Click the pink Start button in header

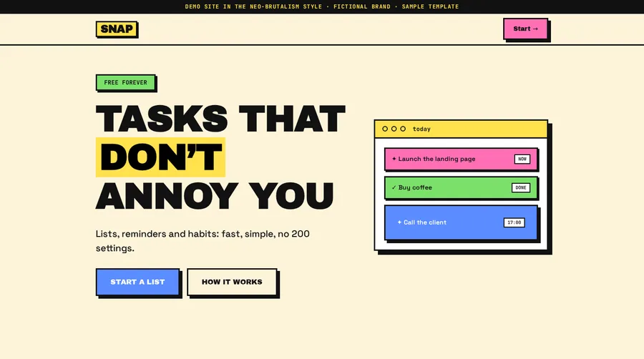tap(525, 29)
